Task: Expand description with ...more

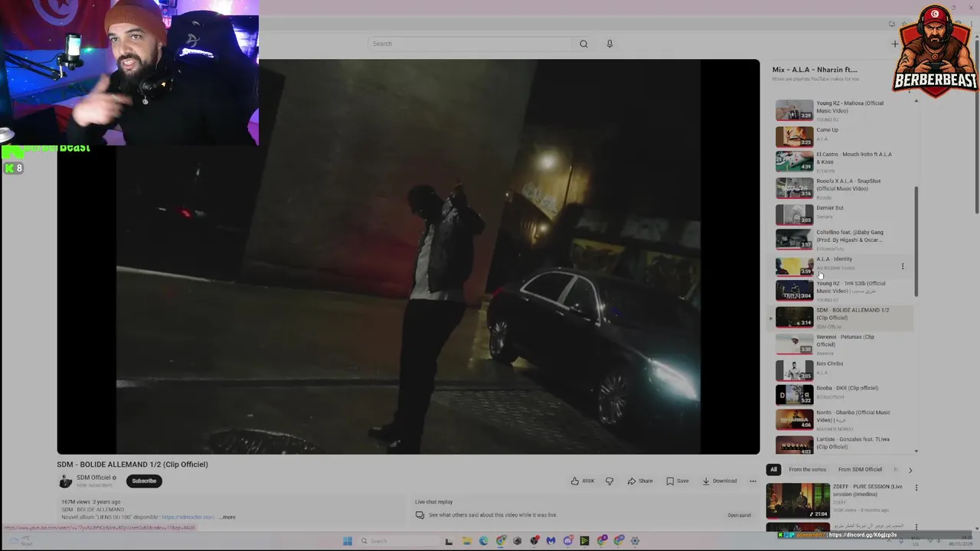Action: click(227, 517)
